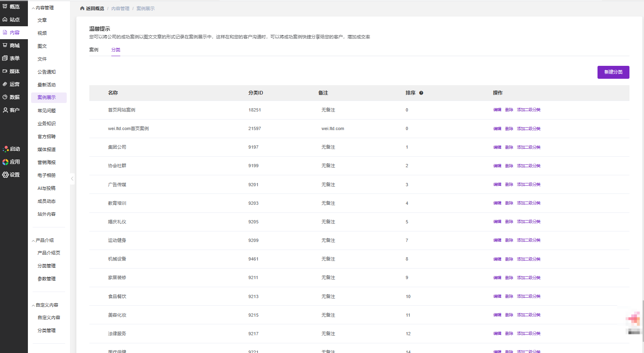Click the 概览 overview icon in sidebar
644x353 pixels.
pyautogui.click(x=5, y=6)
